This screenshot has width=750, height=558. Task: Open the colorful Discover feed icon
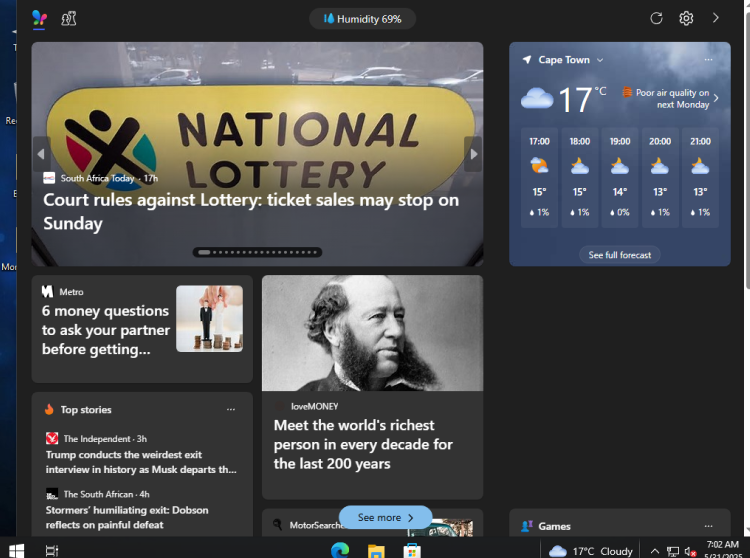click(x=39, y=18)
